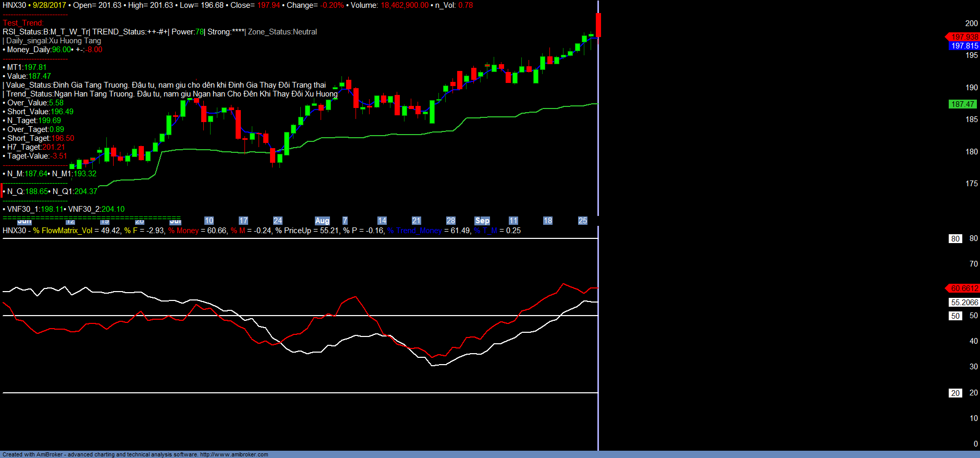
Task: Click the Aug label on date axis
Action: coord(322,221)
